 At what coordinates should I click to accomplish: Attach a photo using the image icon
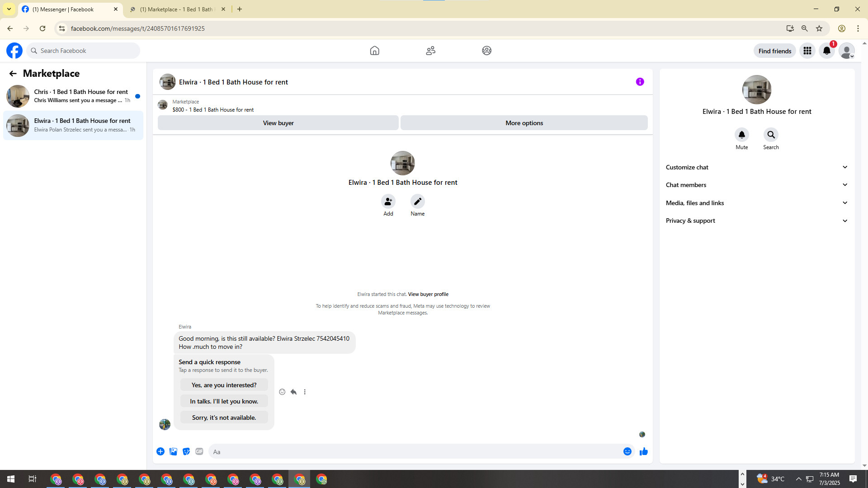click(173, 451)
